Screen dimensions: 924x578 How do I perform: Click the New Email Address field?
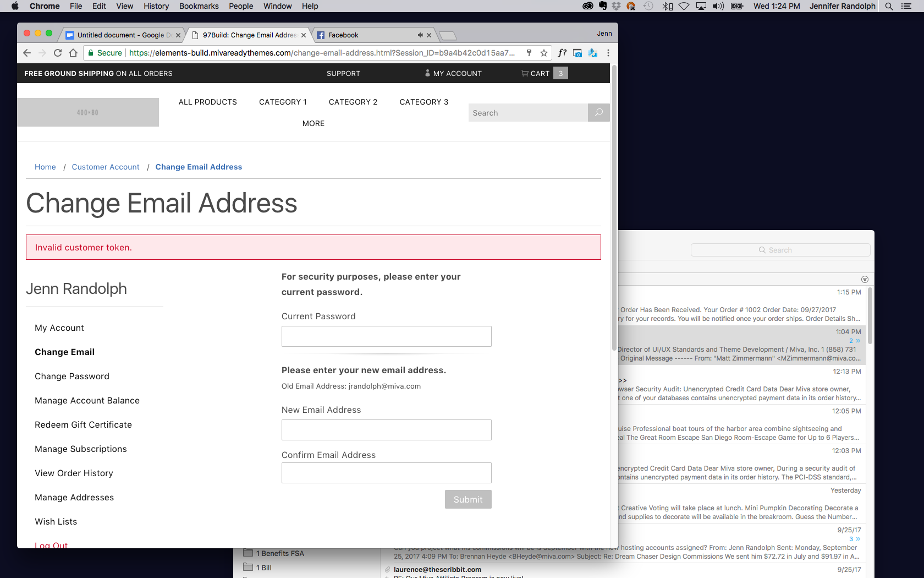pyautogui.click(x=387, y=430)
